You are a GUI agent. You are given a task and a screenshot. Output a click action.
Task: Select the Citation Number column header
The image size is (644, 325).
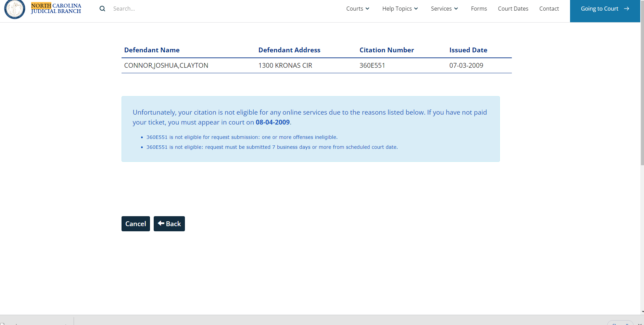pos(387,50)
